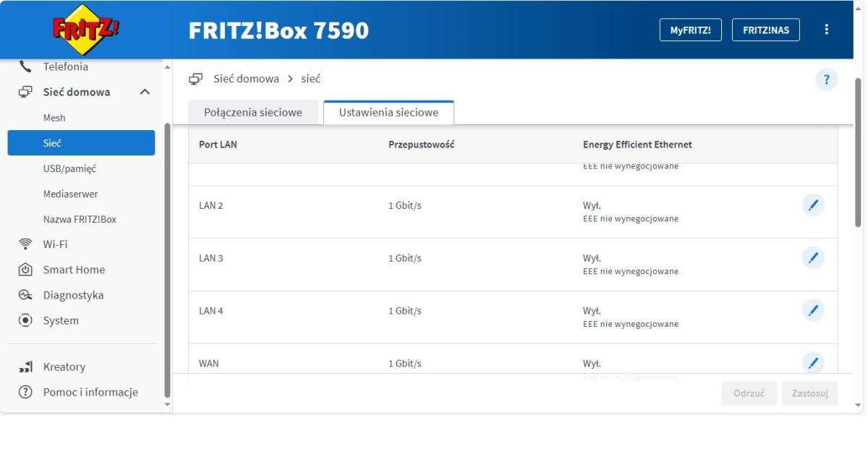Click the Zastosuj button
Viewport: 868px width, 462px height.
pos(809,393)
